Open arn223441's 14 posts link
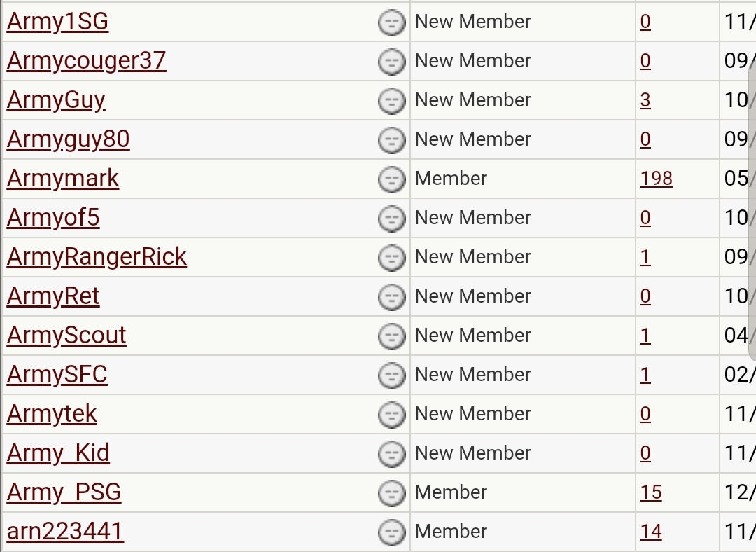The height and width of the screenshot is (552, 756). 650,532
